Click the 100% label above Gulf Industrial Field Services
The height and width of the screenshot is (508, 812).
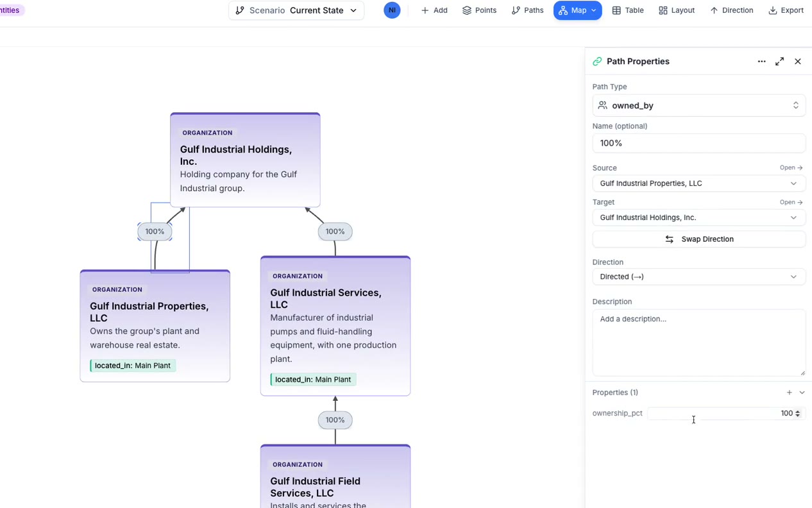click(x=335, y=420)
